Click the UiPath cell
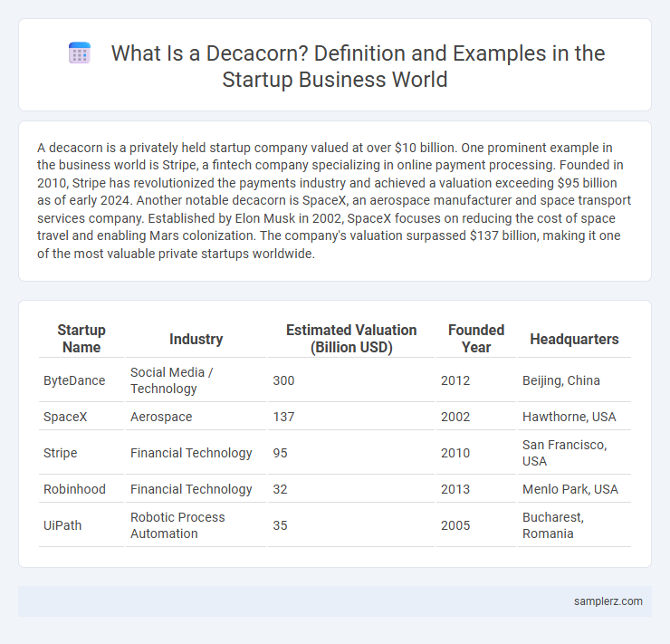Viewport: 670px width, 644px height. point(81,525)
